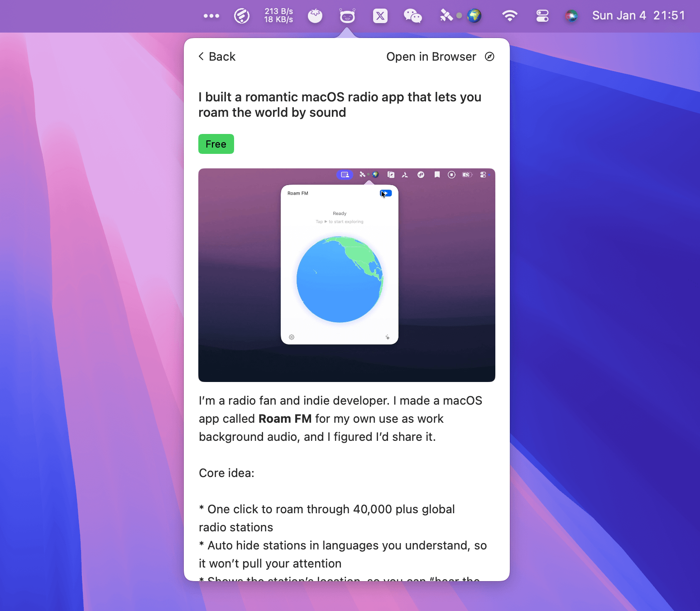Click the bold Roam FM text in description
This screenshot has width=700, height=611.
[x=285, y=419]
